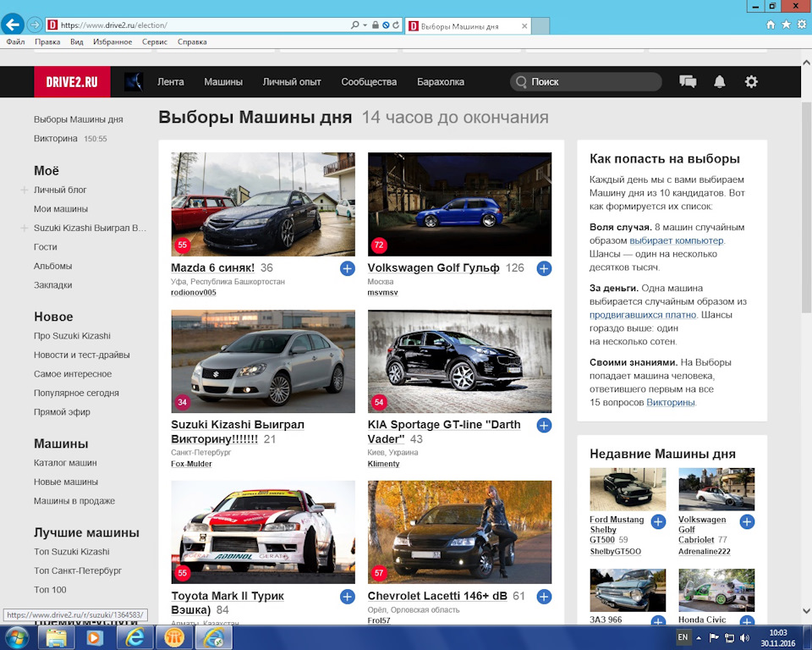Open the выбирает компьютер link

pos(677,241)
